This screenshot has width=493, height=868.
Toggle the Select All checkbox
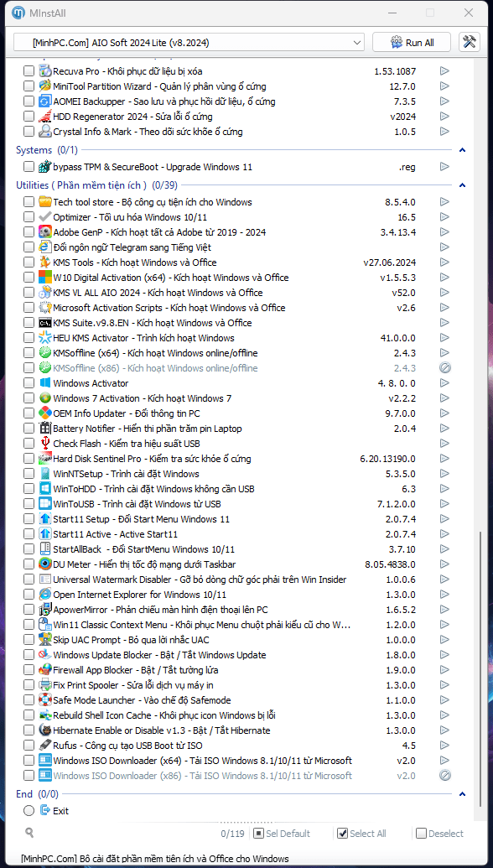click(x=342, y=833)
